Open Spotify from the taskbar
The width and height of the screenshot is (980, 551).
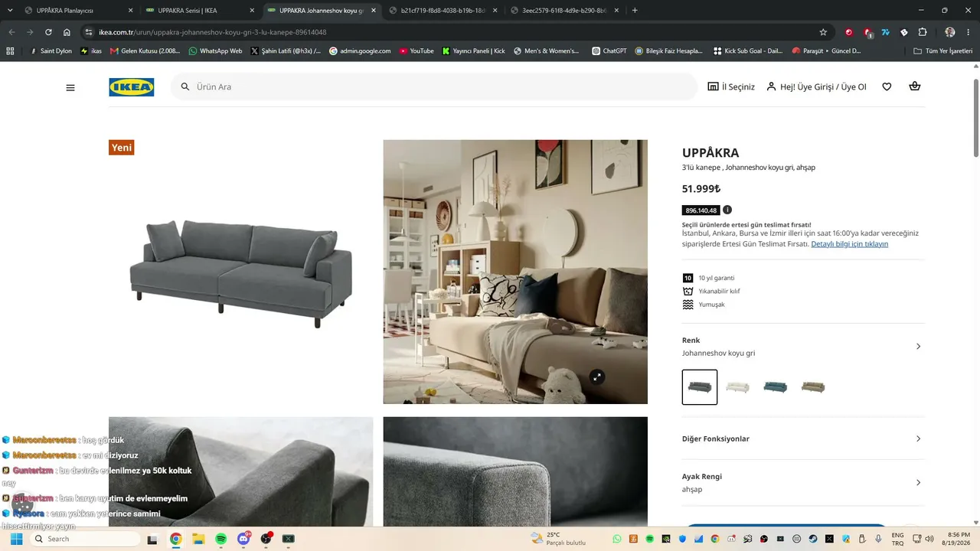coord(221,539)
